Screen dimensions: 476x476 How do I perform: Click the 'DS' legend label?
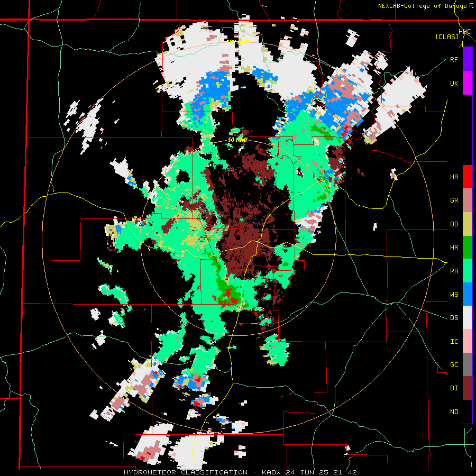(x=454, y=318)
